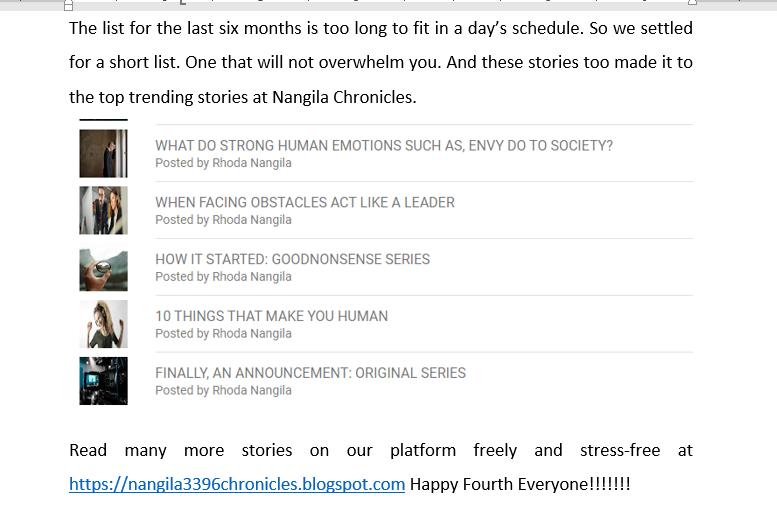The width and height of the screenshot is (777, 507).
Task: Click 'Posted by Rhoda Nangila' under envy story
Action: pos(223,163)
